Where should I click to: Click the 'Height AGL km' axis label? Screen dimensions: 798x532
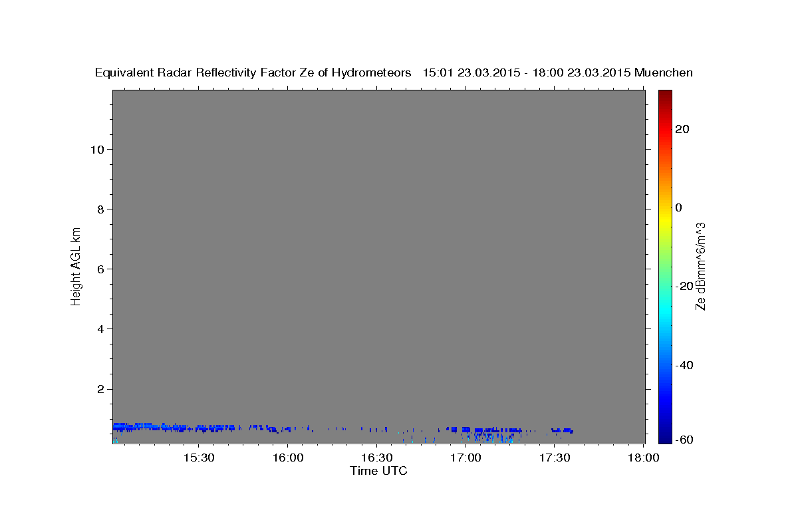(x=76, y=266)
